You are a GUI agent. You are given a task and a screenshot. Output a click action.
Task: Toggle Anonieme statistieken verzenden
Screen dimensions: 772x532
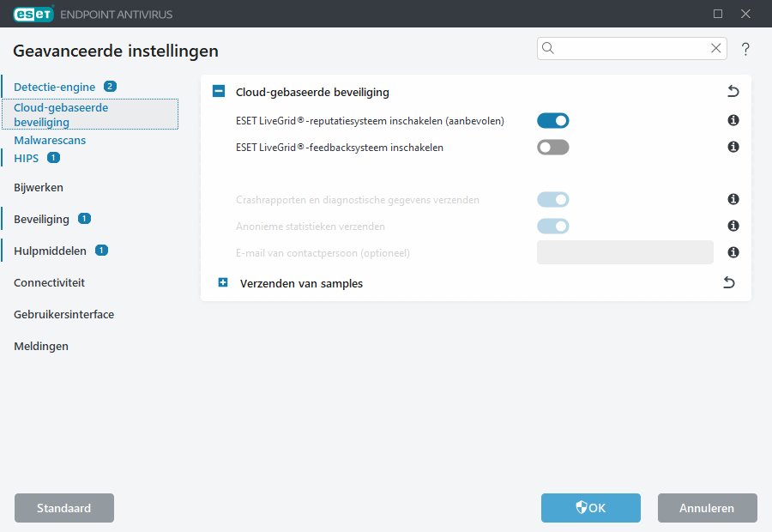552,226
